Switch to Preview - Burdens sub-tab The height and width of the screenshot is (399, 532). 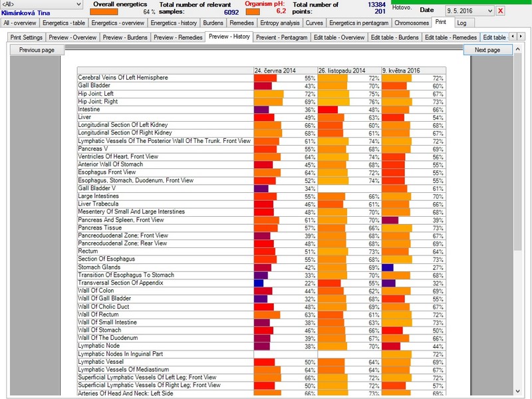point(124,37)
